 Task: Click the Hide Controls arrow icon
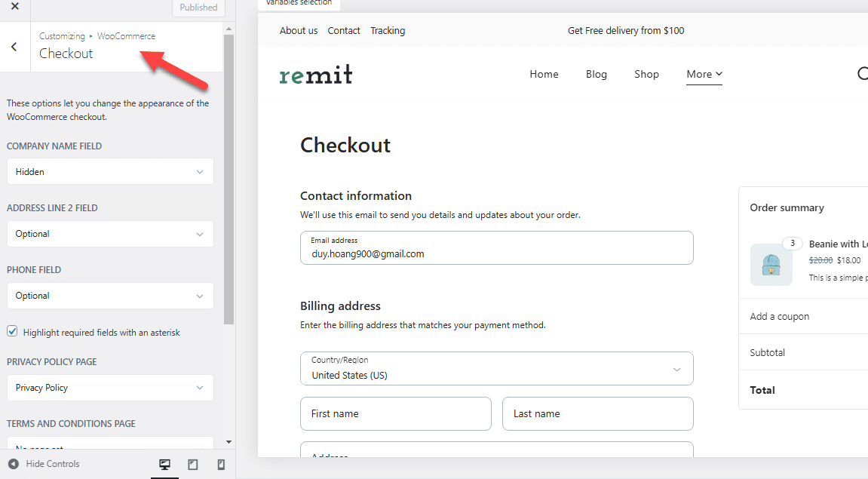click(13, 464)
